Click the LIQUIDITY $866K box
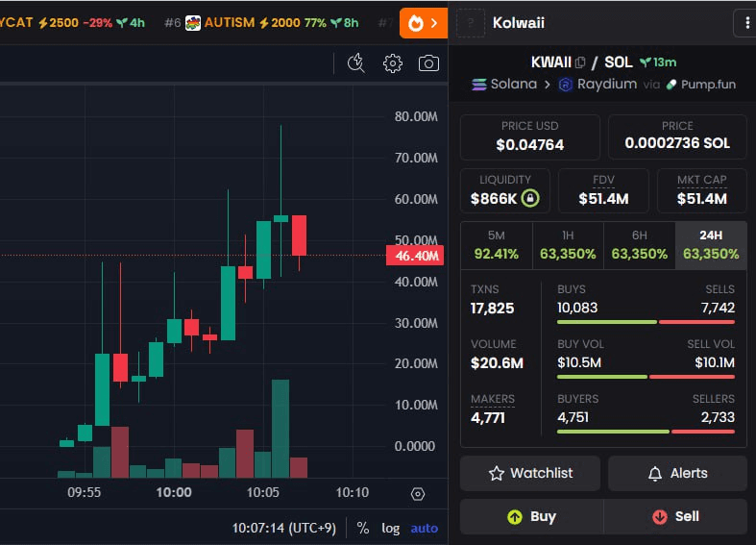The height and width of the screenshot is (545, 756). (505, 190)
